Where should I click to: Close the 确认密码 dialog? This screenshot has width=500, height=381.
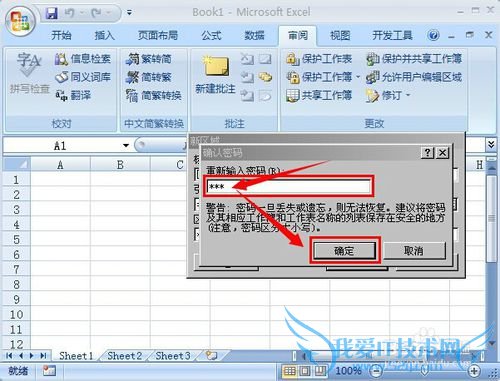pyautogui.click(x=442, y=153)
